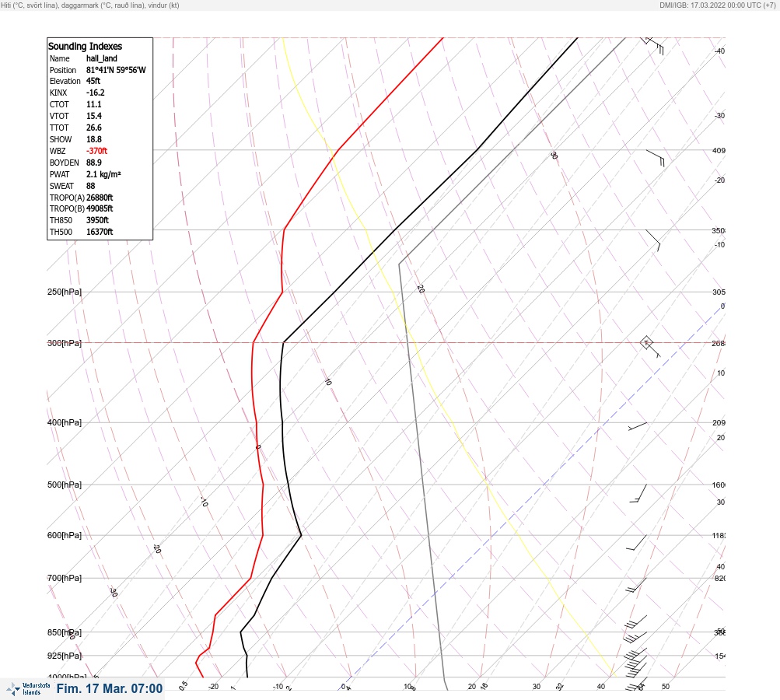Click the wind barb at 400 hPa level

[x=638, y=426]
